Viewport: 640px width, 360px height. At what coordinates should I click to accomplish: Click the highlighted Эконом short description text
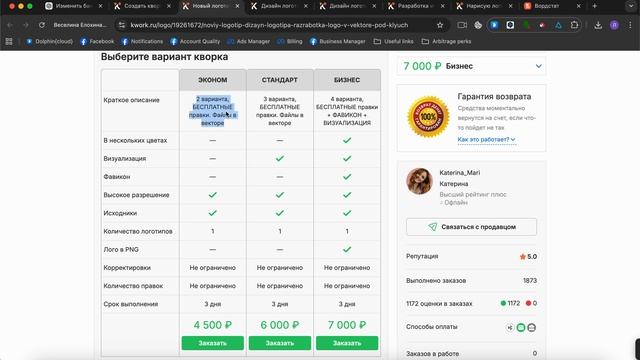[213, 111]
